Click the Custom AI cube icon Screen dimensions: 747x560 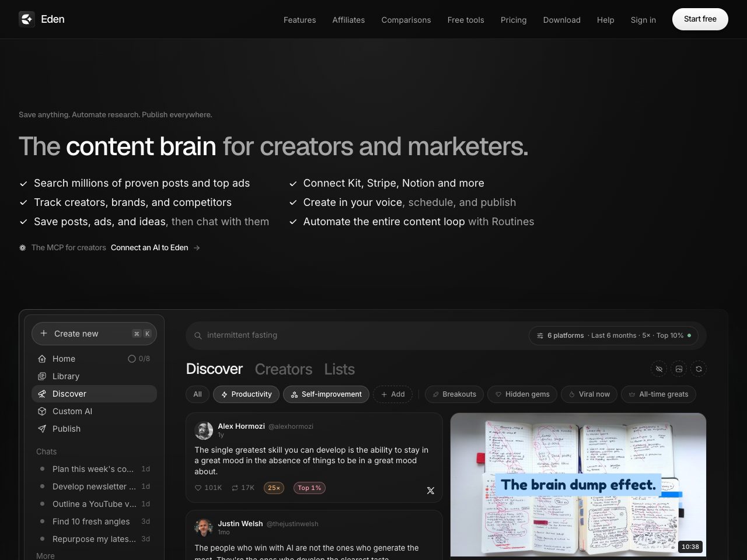pyautogui.click(x=42, y=411)
